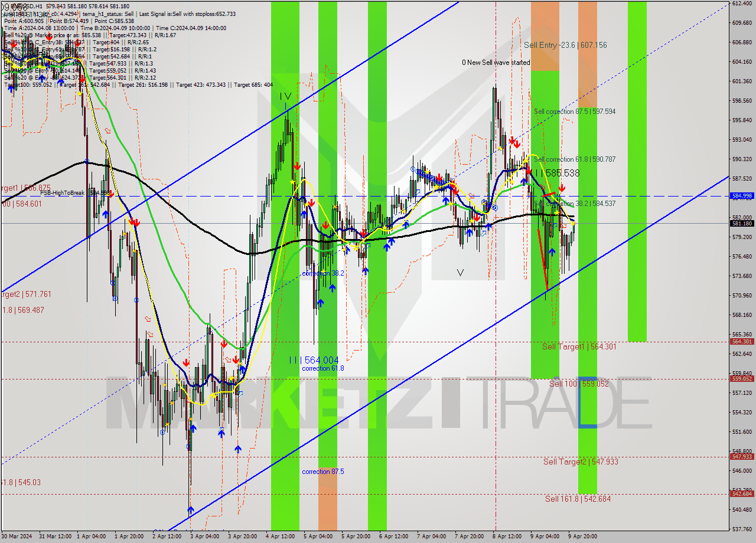Select the 'Sell 100 | 559.052' label
The height and width of the screenshot is (543, 756).
(579, 384)
